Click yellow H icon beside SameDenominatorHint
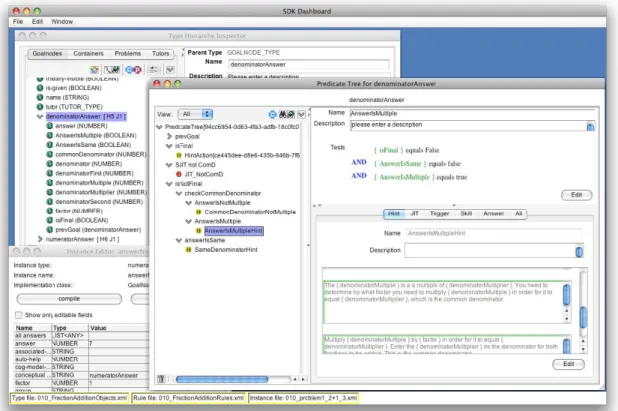 point(188,250)
